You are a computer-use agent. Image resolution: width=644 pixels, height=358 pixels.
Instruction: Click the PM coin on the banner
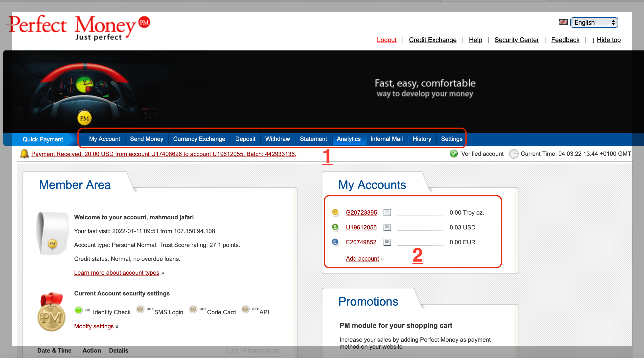(84, 118)
